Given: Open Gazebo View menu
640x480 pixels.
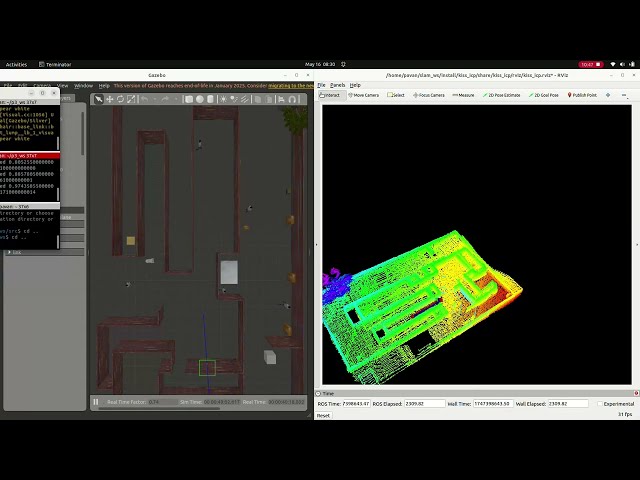Looking at the screenshot, I should tap(62, 86).
